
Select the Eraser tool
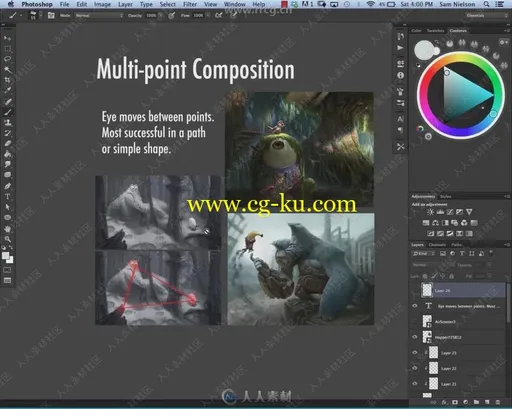click(7, 143)
